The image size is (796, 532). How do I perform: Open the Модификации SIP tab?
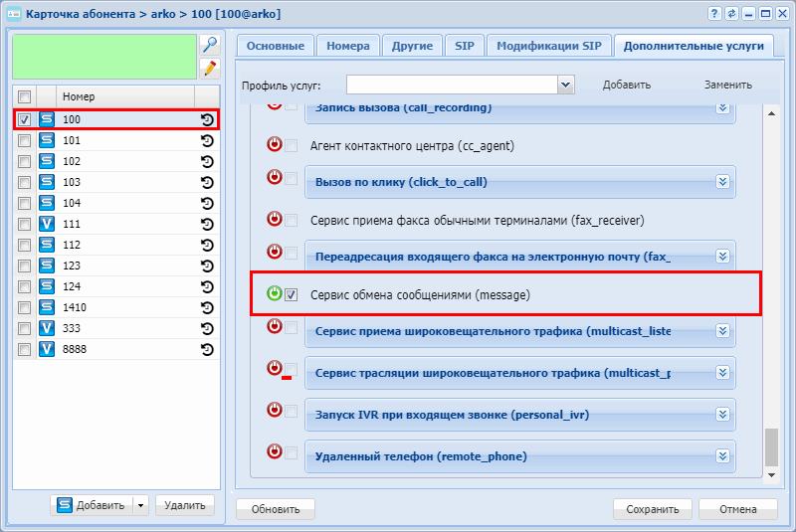(x=549, y=46)
